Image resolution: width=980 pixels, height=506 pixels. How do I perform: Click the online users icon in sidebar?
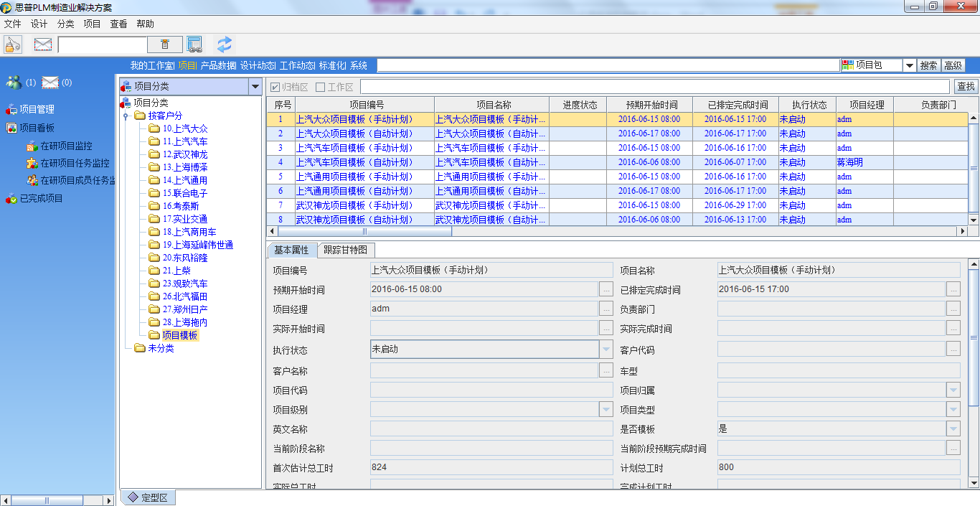pos(14,83)
